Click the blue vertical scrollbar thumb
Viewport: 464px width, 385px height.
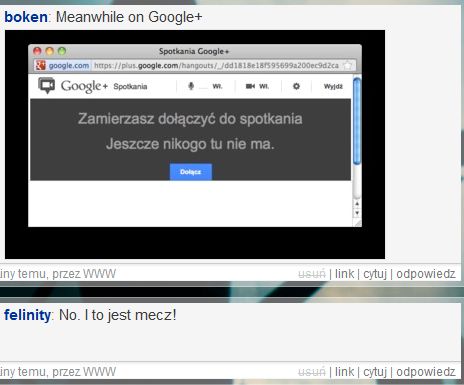(x=357, y=121)
